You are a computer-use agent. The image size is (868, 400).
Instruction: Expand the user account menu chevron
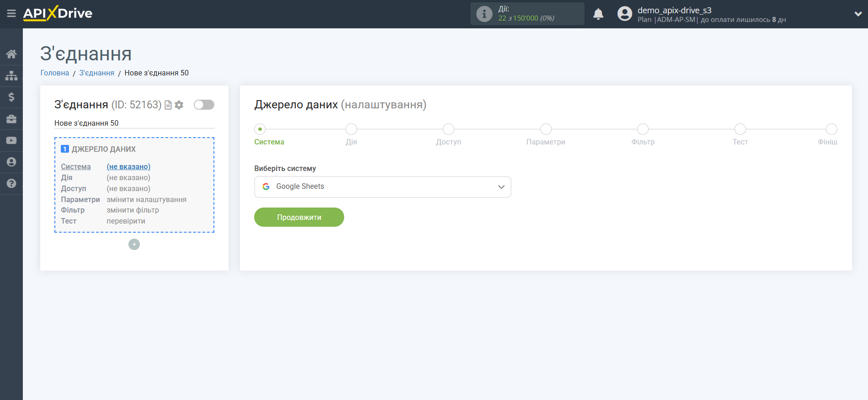(857, 14)
